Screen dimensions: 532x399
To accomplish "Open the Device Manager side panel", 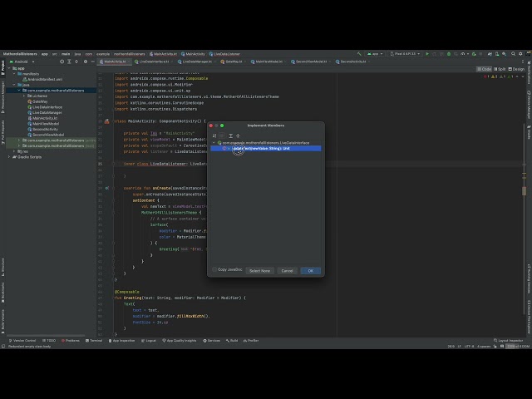I will click(x=529, y=105).
